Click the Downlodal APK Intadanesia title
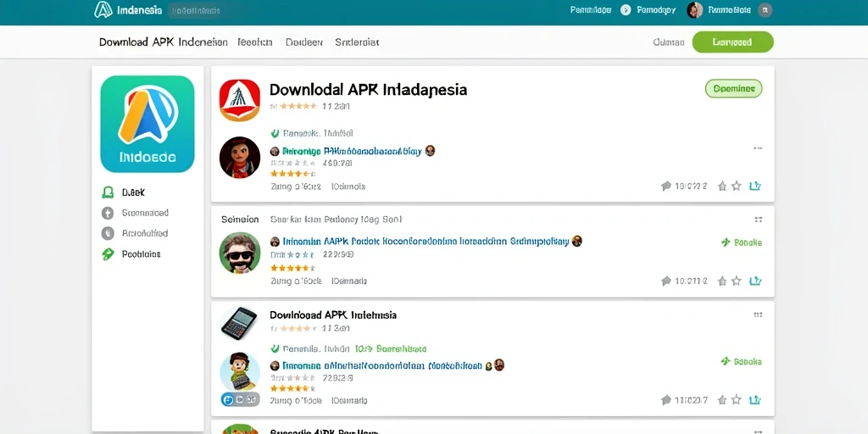The height and width of the screenshot is (434, 868). click(368, 90)
